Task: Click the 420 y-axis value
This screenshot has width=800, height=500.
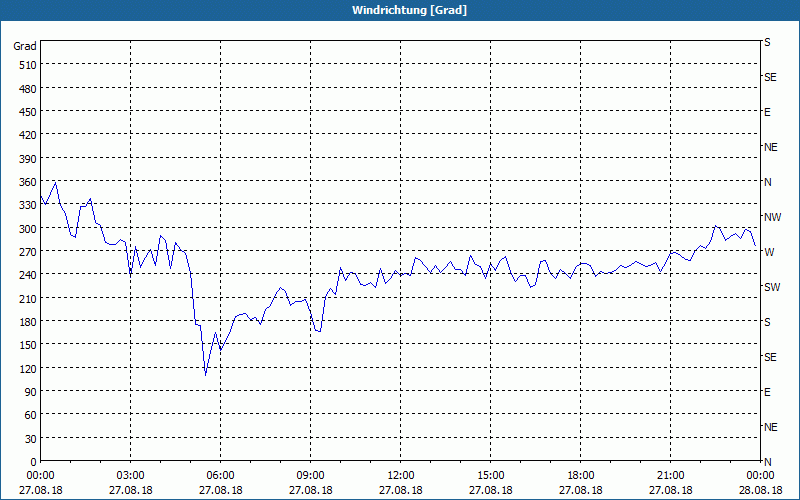Action: point(28,135)
